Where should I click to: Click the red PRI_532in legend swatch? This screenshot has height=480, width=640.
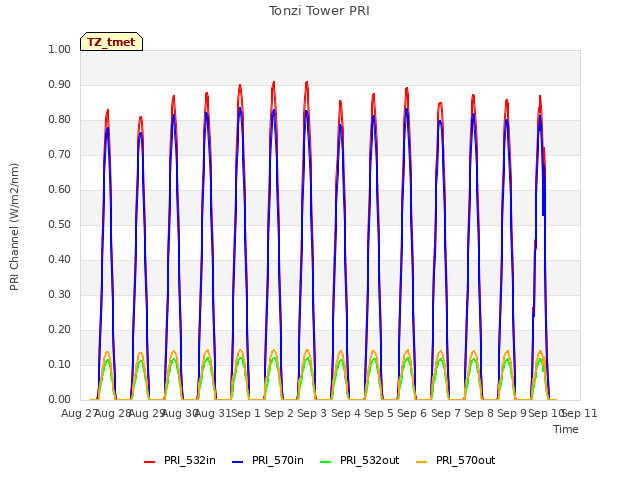coord(150,462)
